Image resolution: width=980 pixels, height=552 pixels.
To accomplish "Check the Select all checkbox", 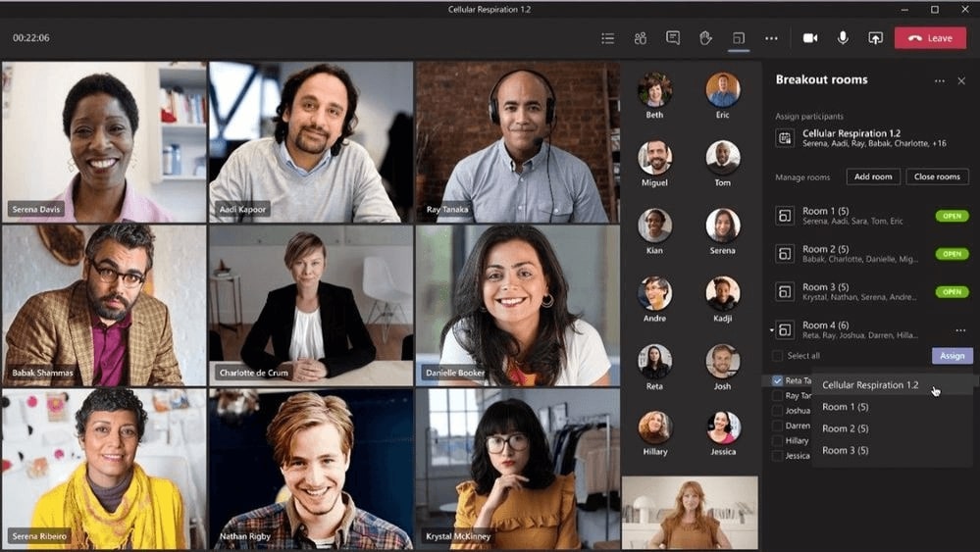I will [x=777, y=355].
